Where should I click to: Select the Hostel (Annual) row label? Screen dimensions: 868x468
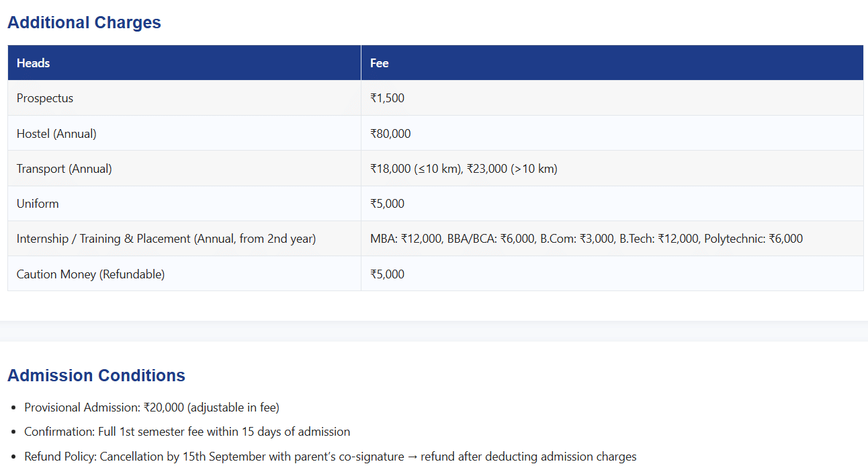(x=56, y=134)
